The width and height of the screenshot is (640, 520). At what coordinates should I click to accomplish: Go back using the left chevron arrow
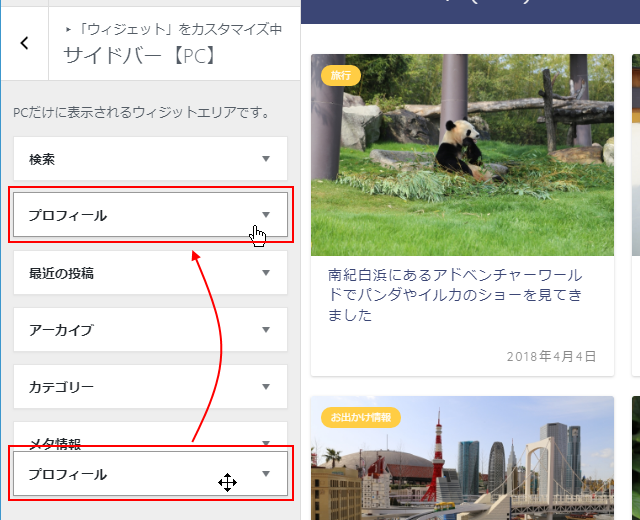24,43
